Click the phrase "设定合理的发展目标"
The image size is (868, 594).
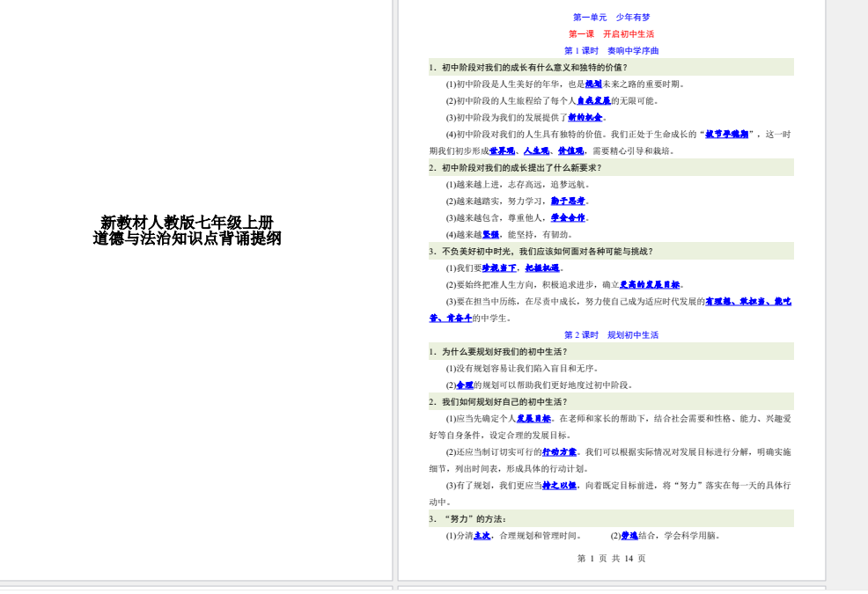coord(528,435)
